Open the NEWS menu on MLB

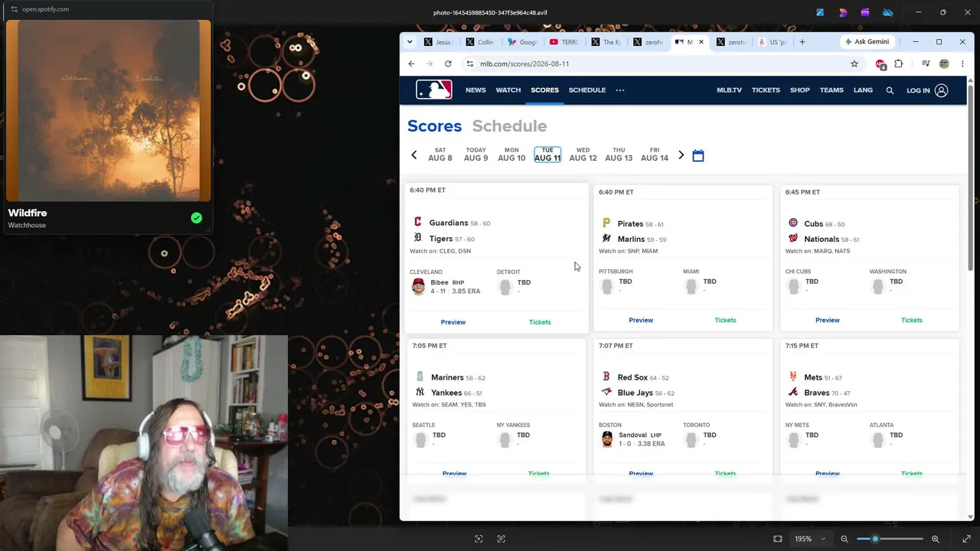tap(475, 90)
